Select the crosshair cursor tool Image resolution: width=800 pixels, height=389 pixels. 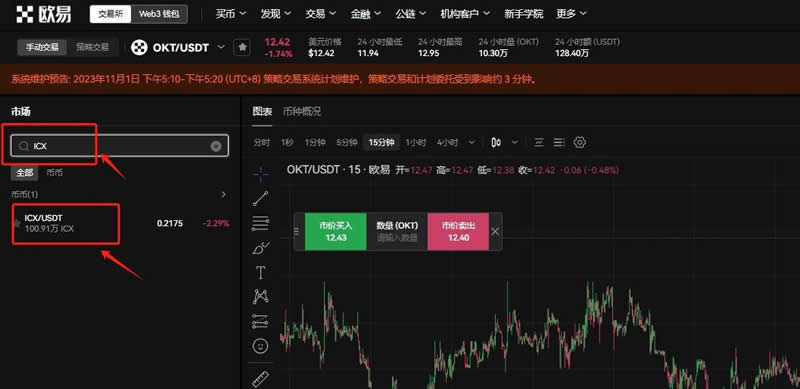[x=261, y=174]
